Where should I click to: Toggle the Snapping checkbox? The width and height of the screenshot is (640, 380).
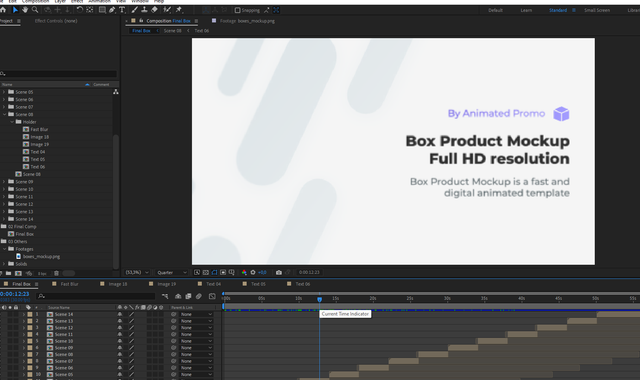(x=238, y=10)
